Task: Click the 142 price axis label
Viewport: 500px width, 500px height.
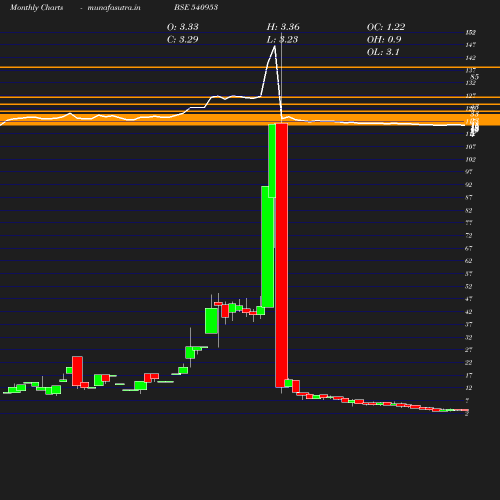Action: (471, 58)
